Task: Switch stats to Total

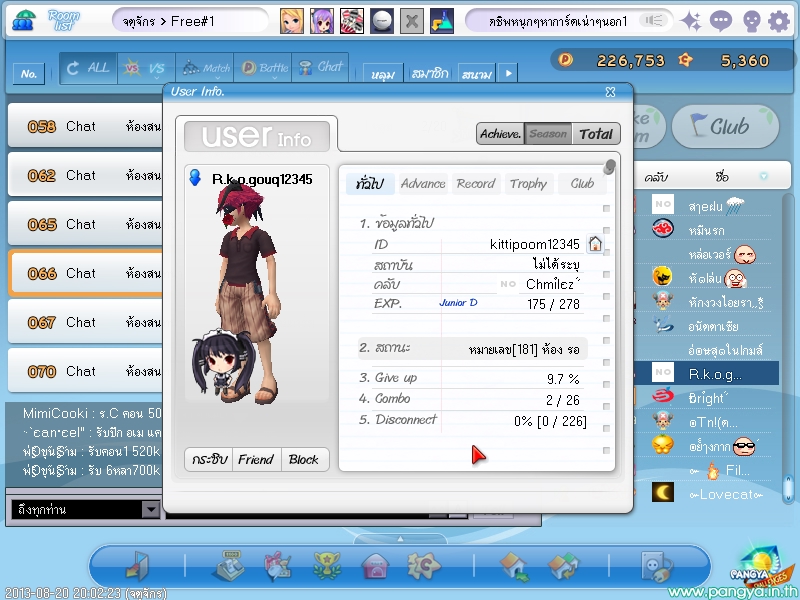Action: tap(595, 134)
